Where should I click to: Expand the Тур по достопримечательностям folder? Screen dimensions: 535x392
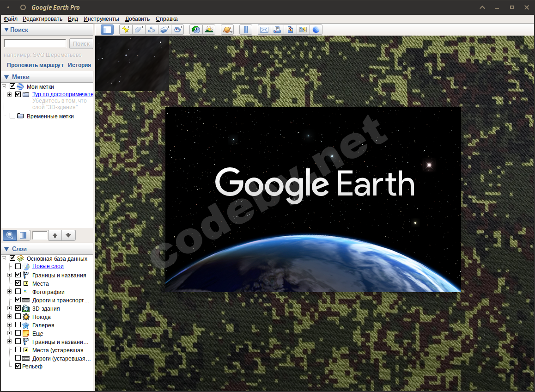tap(10, 95)
